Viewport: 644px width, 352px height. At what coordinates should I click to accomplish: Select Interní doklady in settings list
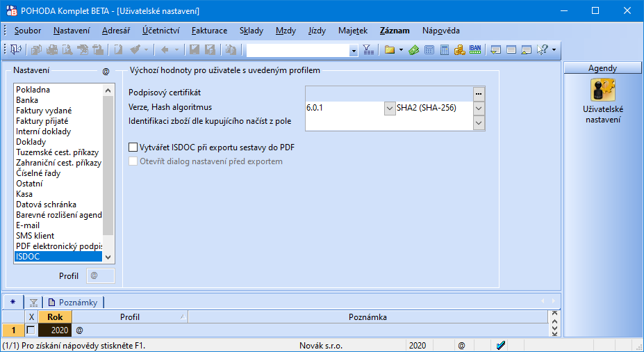click(x=58, y=131)
